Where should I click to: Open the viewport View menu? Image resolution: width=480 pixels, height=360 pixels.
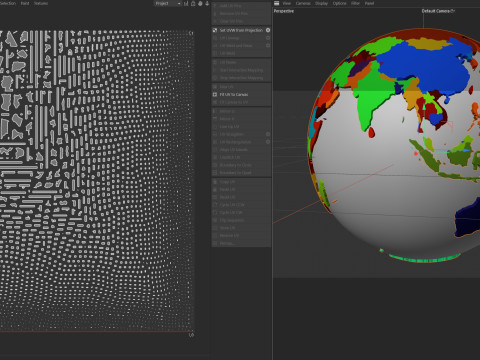point(287,3)
